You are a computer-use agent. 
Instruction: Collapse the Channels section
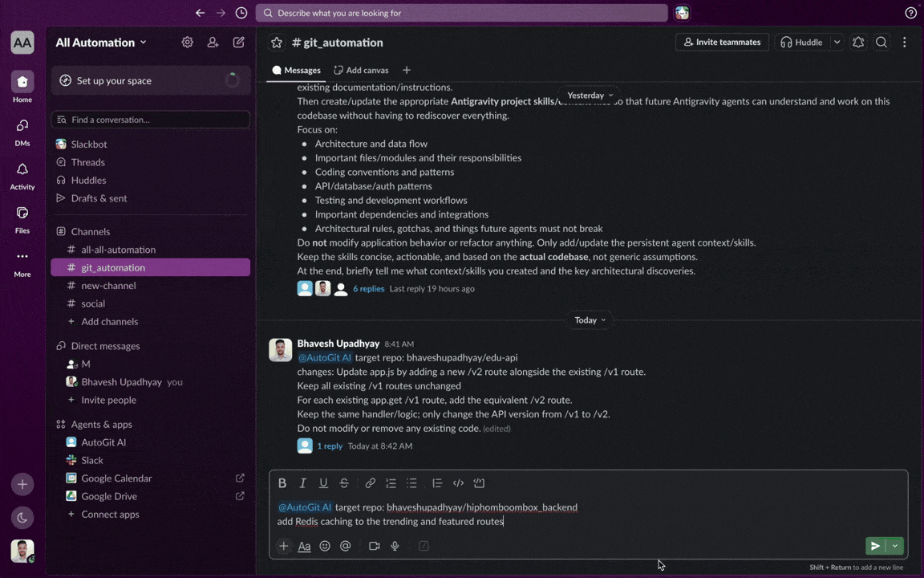[90, 232]
